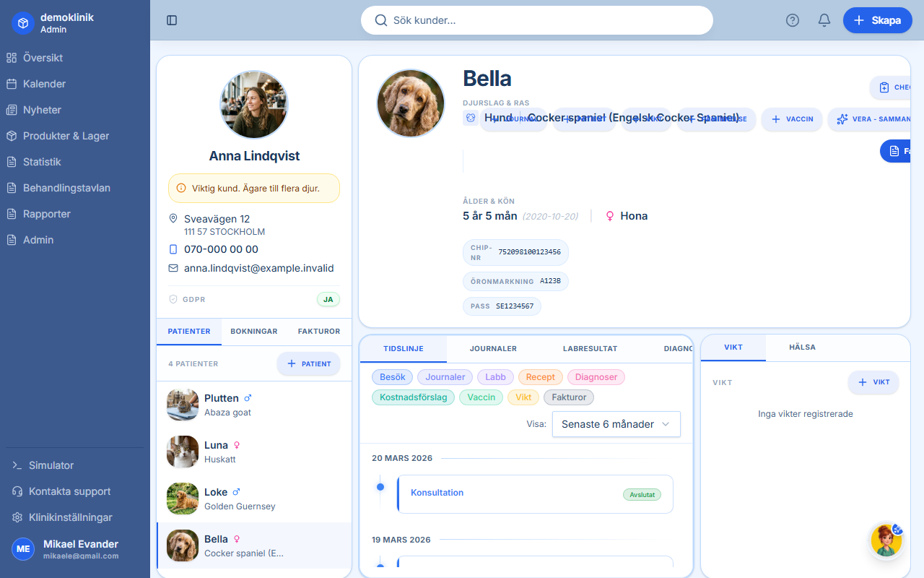Open the AI assistant avatar bottom right
This screenshot has width=924, height=578.
[886, 540]
